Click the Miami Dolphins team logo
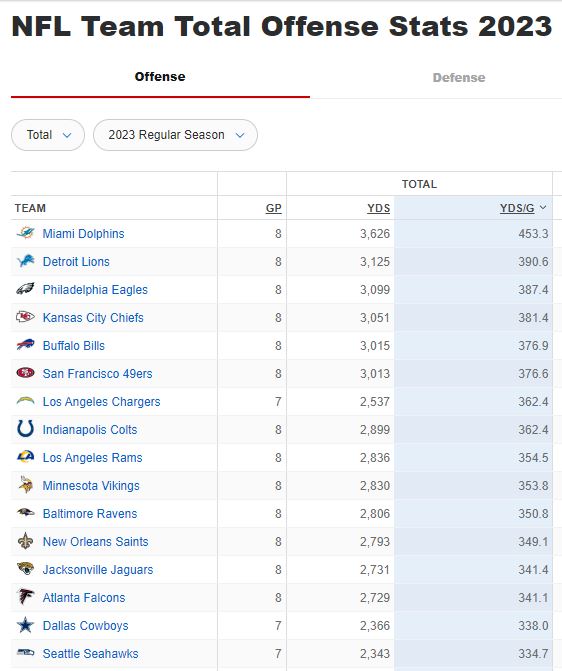This screenshot has height=671, width=562. coord(25,233)
